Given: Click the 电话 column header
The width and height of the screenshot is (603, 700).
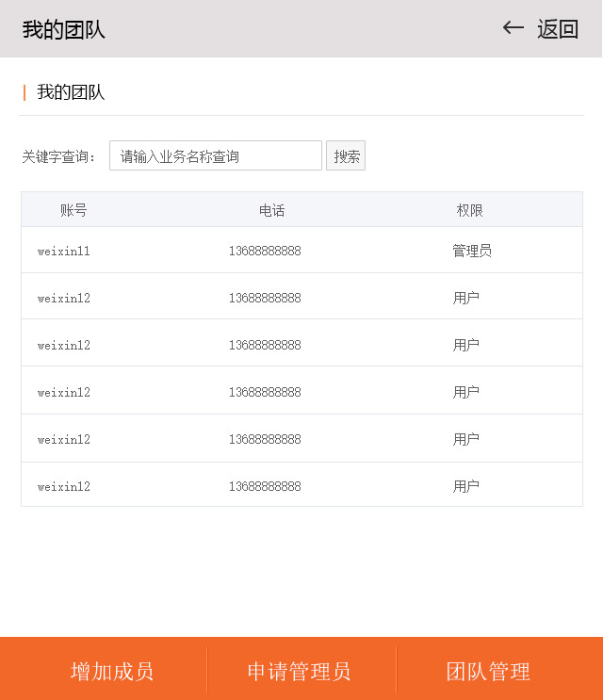Looking at the screenshot, I should tap(271, 210).
